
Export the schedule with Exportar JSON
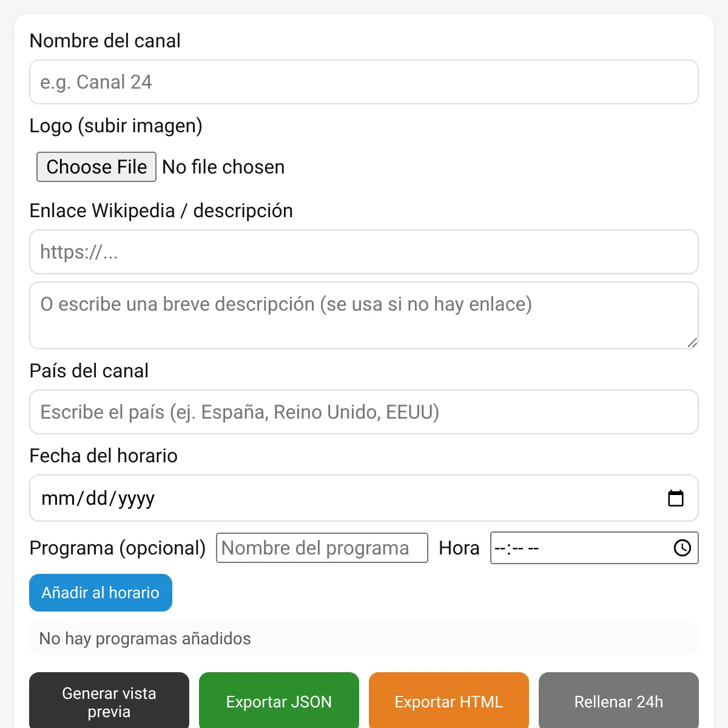[279, 702]
